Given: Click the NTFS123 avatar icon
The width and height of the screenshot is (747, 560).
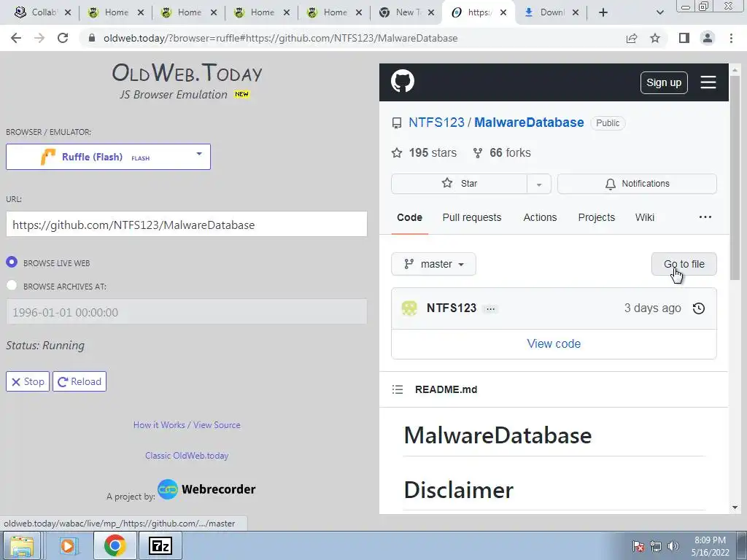Looking at the screenshot, I should 409,308.
